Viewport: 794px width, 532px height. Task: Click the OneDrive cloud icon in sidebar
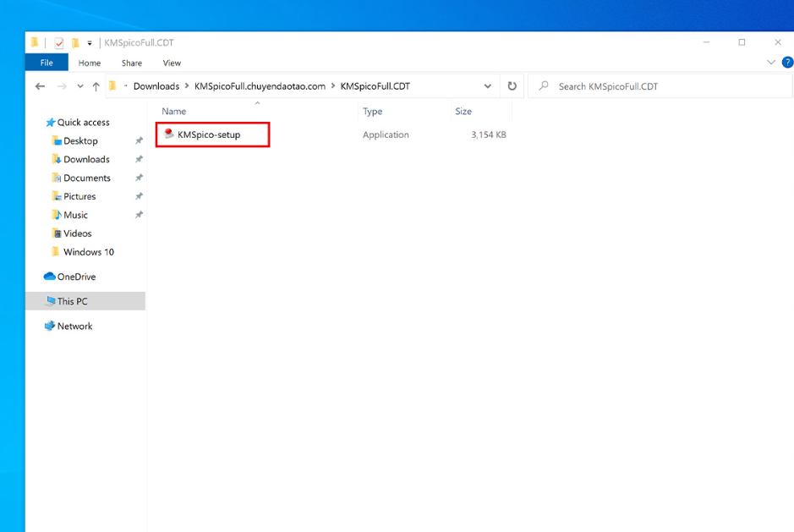[49, 277]
